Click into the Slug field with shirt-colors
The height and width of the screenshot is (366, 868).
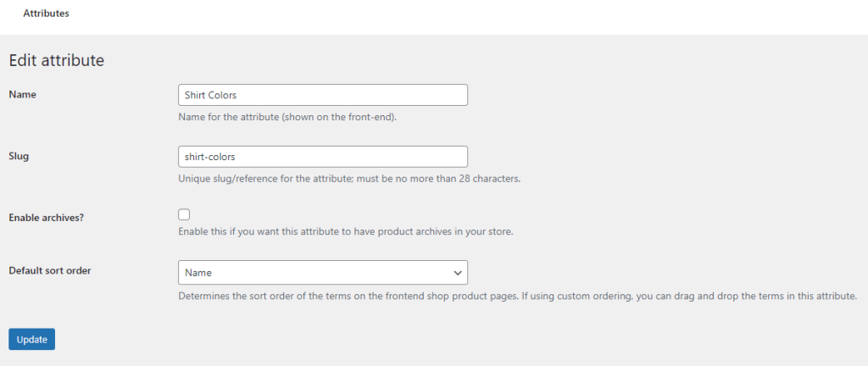322,157
